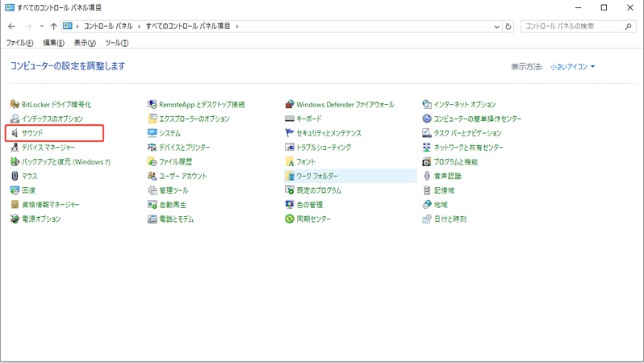
Task: Open the ワーク フォルダー icon
Action: pyautogui.click(x=290, y=176)
